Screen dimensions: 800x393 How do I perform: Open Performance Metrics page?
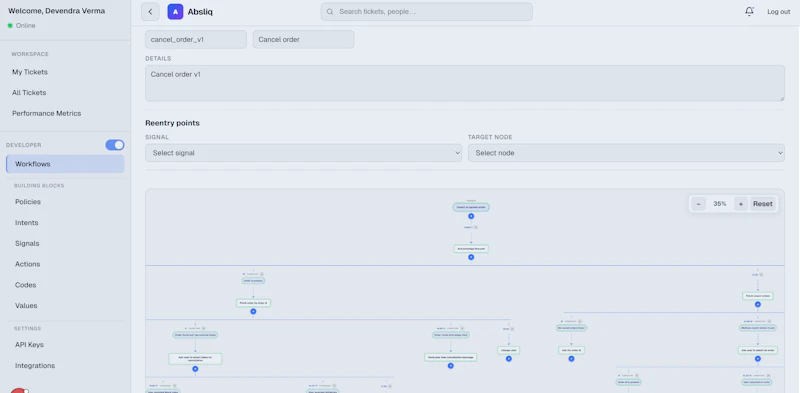[x=46, y=113]
